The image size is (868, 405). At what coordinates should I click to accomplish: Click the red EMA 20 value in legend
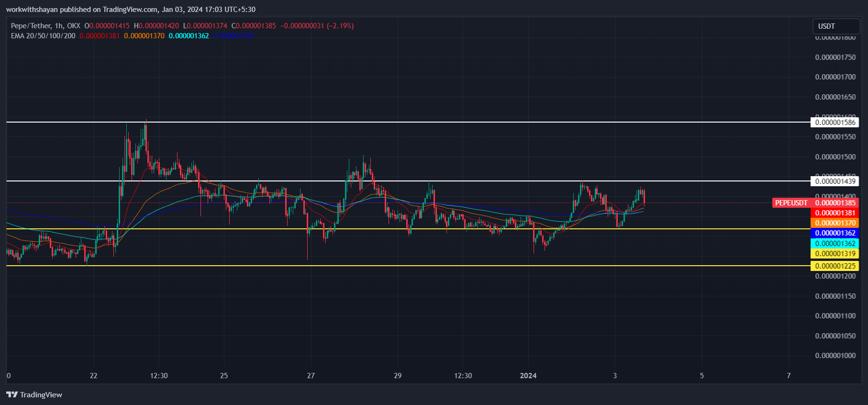tap(100, 36)
